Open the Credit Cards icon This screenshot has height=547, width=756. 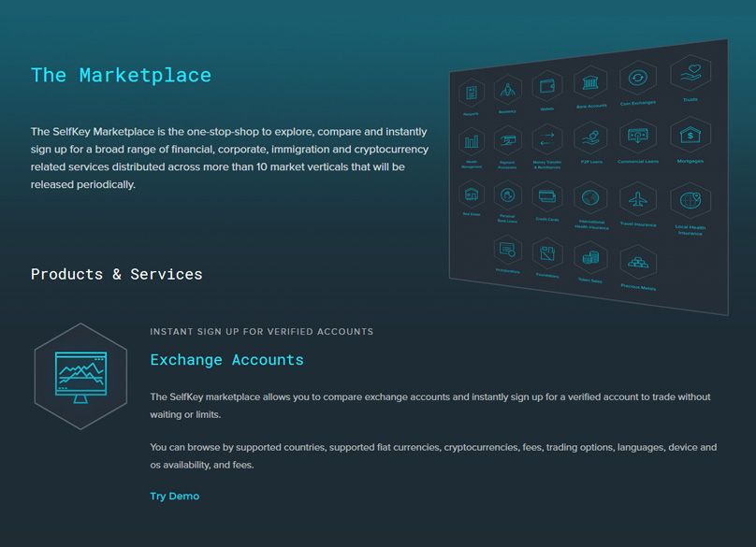pyautogui.click(x=547, y=197)
